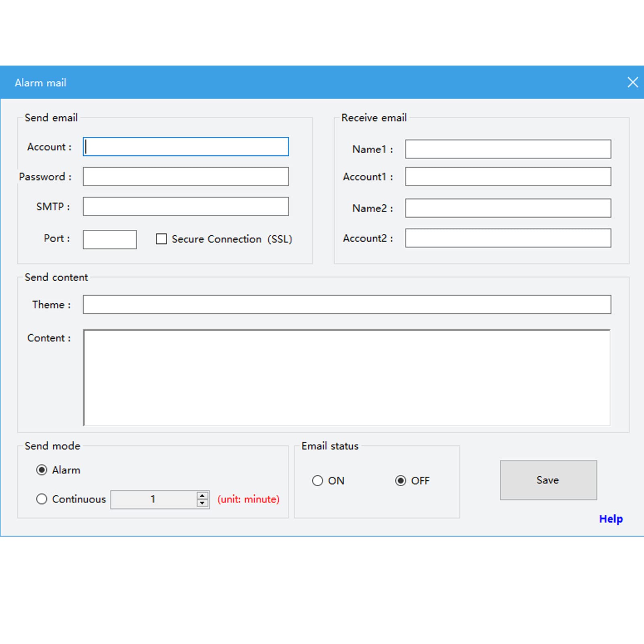Click the Save button
644x644 pixels.
tap(548, 480)
